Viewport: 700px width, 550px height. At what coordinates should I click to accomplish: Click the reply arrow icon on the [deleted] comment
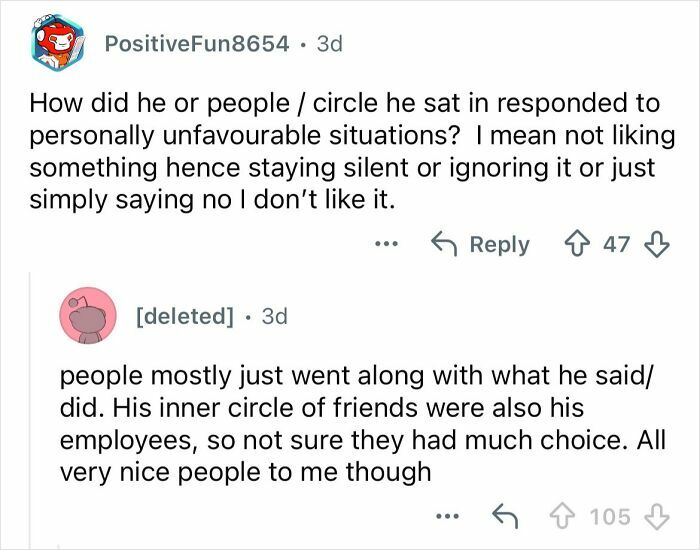[x=503, y=516]
